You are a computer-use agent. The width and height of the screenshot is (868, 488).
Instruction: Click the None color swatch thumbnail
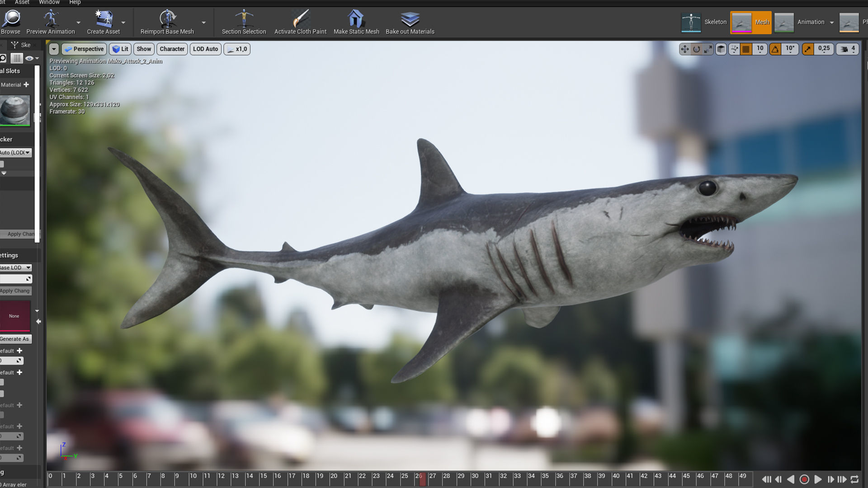14,316
